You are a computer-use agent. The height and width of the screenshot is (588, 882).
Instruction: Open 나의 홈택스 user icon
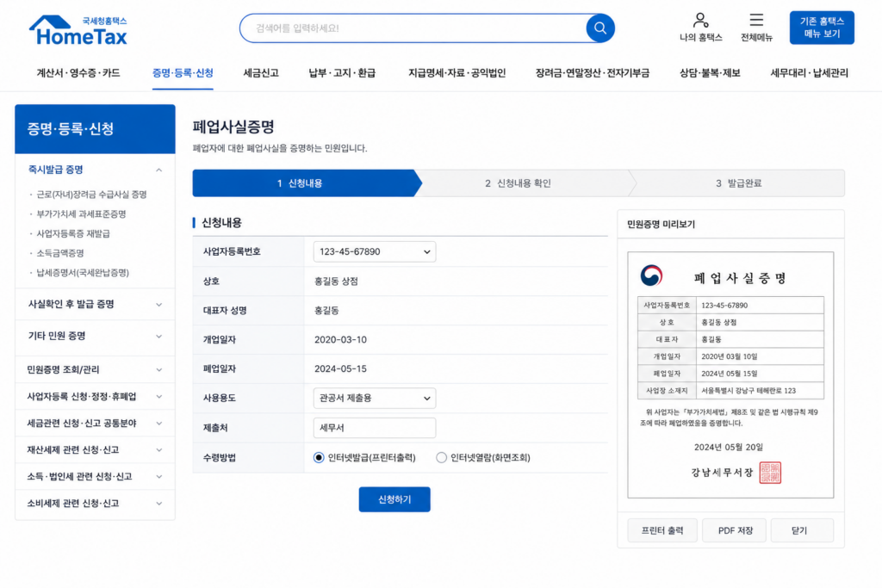point(700,28)
